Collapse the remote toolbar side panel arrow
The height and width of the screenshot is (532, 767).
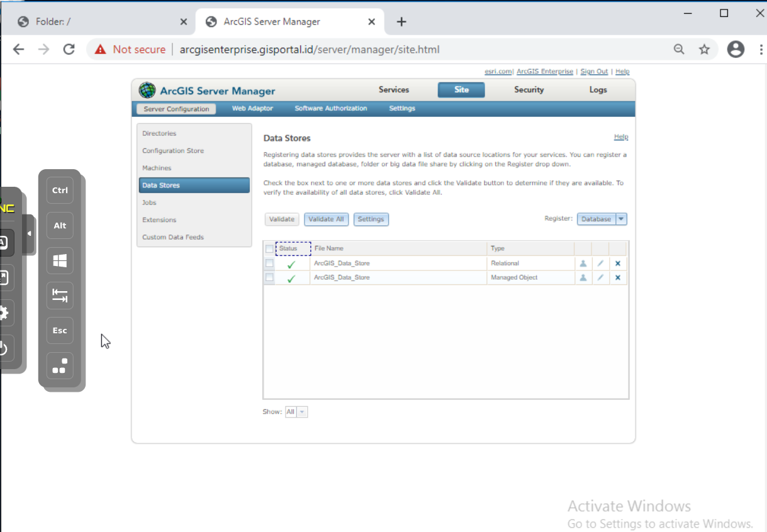click(29, 234)
